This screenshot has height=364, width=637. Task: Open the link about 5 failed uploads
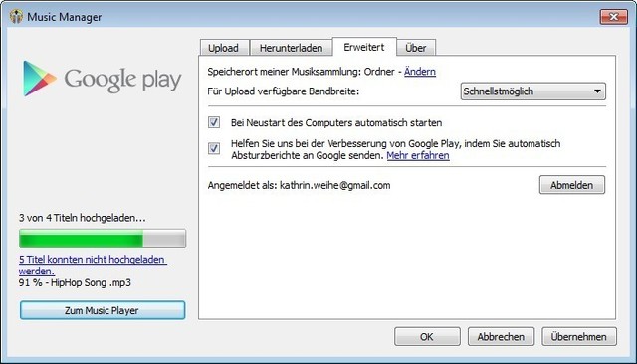click(x=93, y=265)
